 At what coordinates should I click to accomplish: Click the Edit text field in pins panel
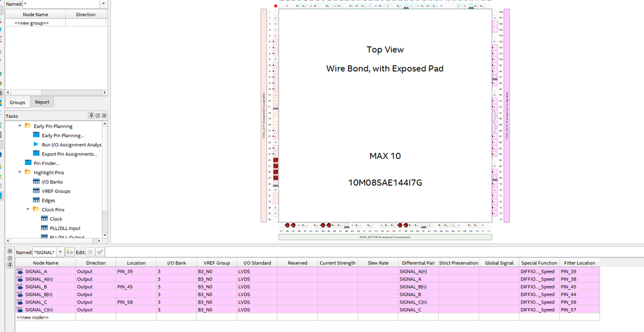click(374, 252)
